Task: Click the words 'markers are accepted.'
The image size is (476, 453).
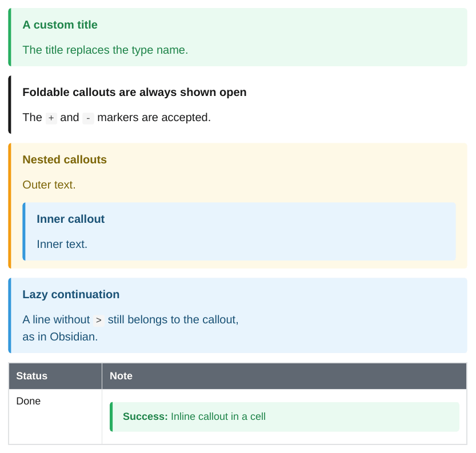Action: 154,118
